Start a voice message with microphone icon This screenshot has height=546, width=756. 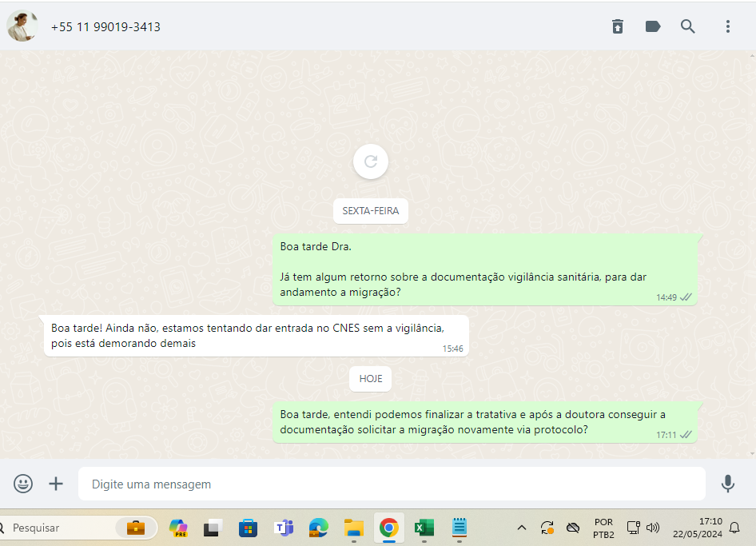point(727,484)
